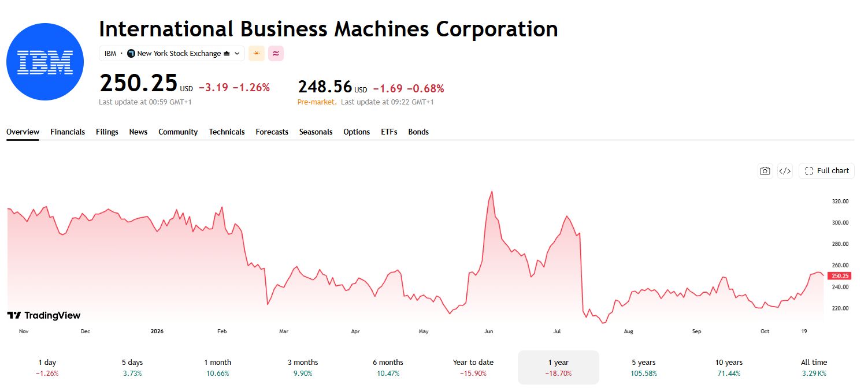Open the Seasonals tab

point(316,132)
